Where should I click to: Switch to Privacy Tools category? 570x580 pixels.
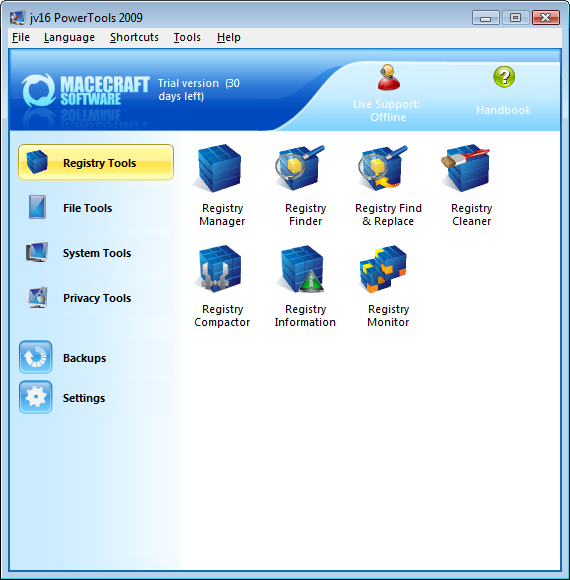click(x=96, y=298)
